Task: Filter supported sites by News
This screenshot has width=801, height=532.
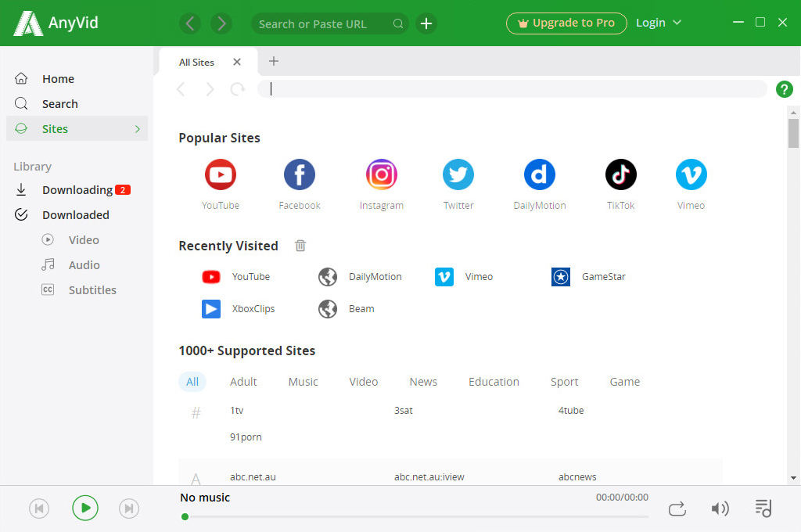Action: [423, 382]
